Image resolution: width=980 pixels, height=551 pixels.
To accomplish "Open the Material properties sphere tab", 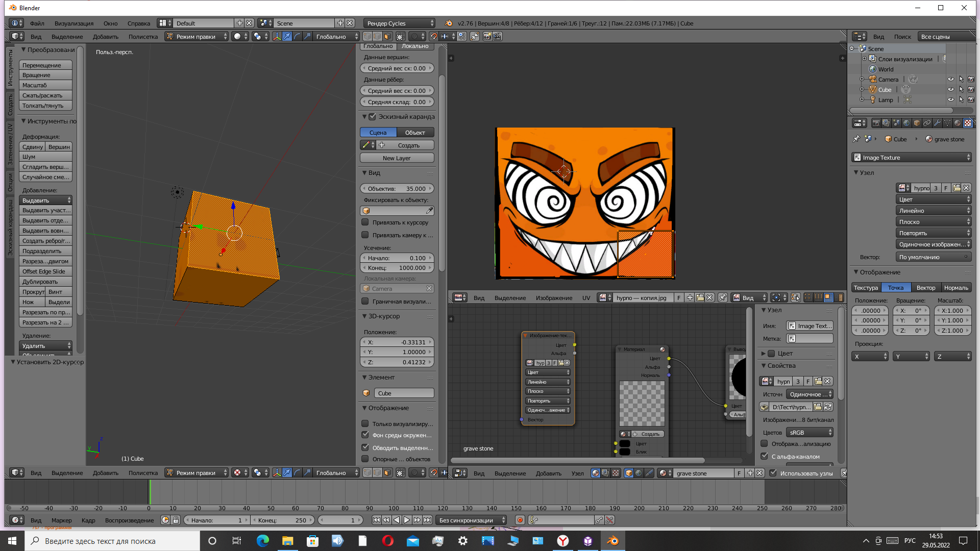I will click(x=958, y=123).
